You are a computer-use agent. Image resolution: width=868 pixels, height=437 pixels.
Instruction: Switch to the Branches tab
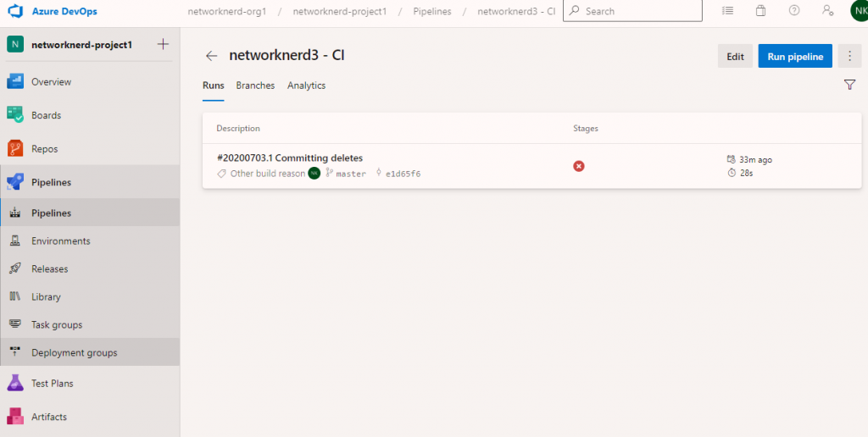255,86
